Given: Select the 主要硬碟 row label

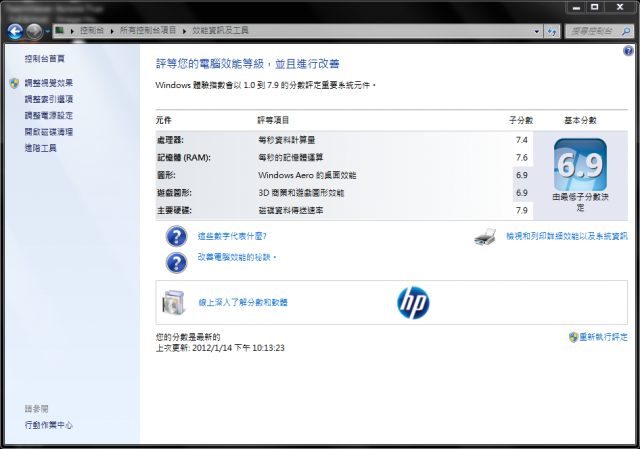Looking at the screenshot, I should (x=174, y=211).
